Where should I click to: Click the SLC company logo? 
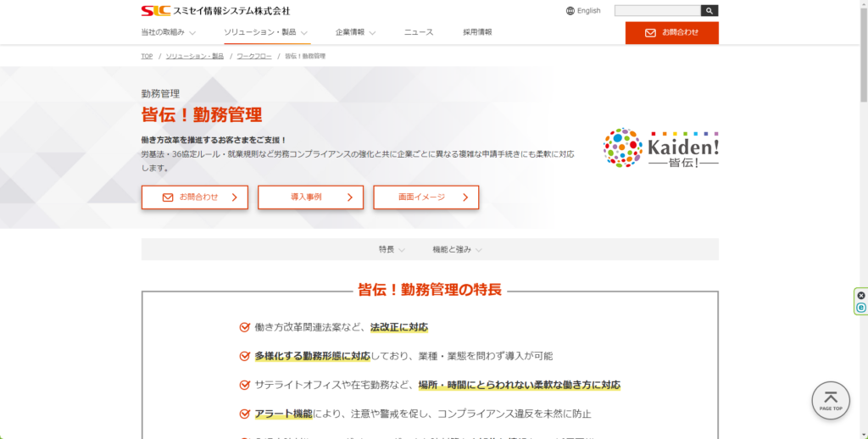coord(156,10)
